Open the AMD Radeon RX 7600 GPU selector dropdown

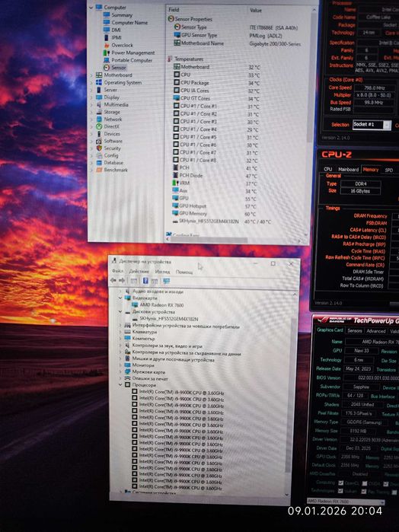346,502
